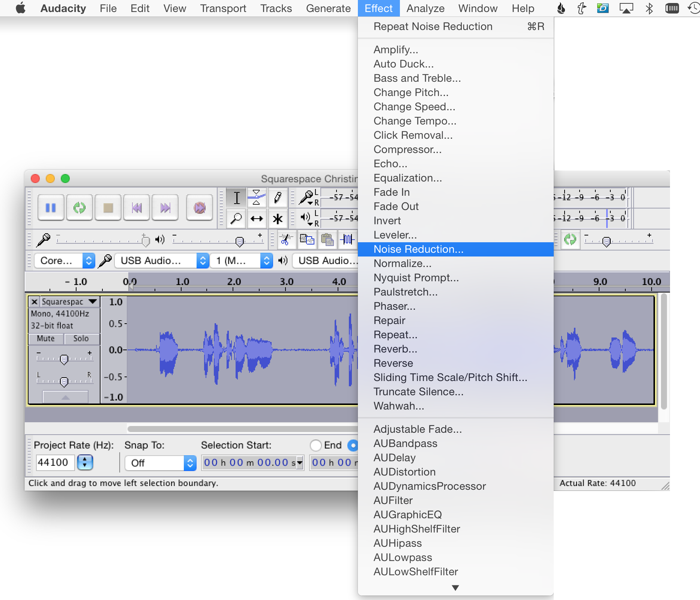The image size is (700, 600).
Task: Click the Bluetooth menu bar icon
Action: 649,8
